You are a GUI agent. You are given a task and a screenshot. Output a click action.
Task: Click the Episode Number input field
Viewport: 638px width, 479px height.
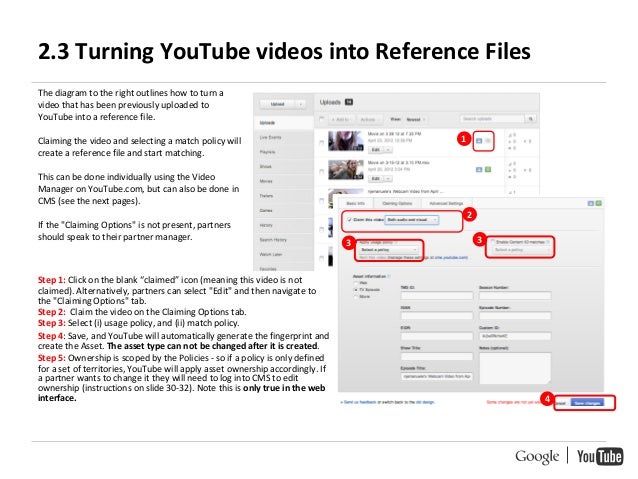point(515,316)
